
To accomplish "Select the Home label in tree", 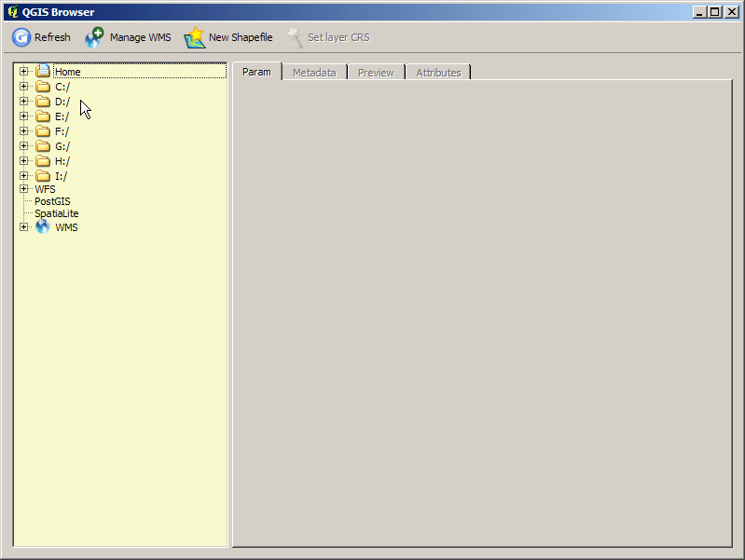I will click(68, 72).
